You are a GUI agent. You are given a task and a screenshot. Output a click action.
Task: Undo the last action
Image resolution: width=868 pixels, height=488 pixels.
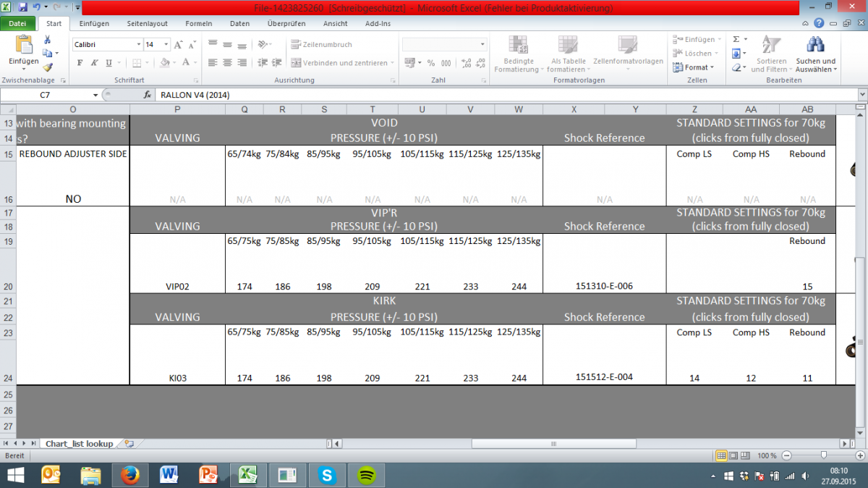click(x=36, y=7)
